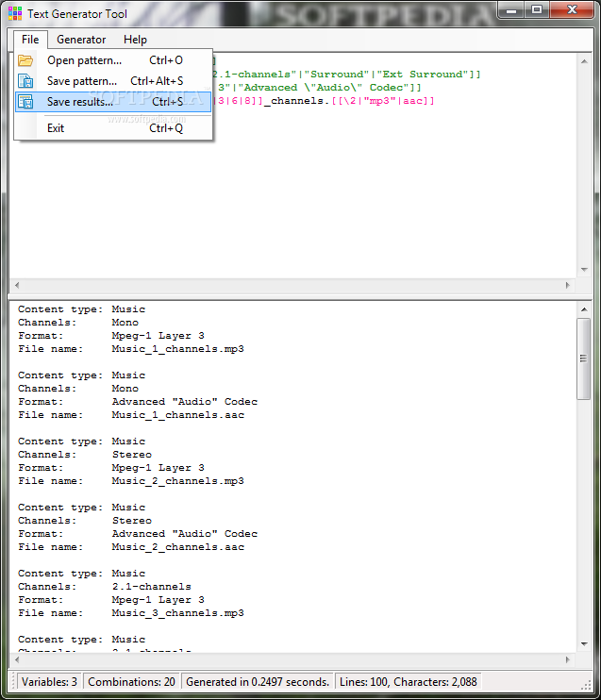Choose Save pattern... menu entry
Viewport: 601px width, 700px height.
[113, 81]
